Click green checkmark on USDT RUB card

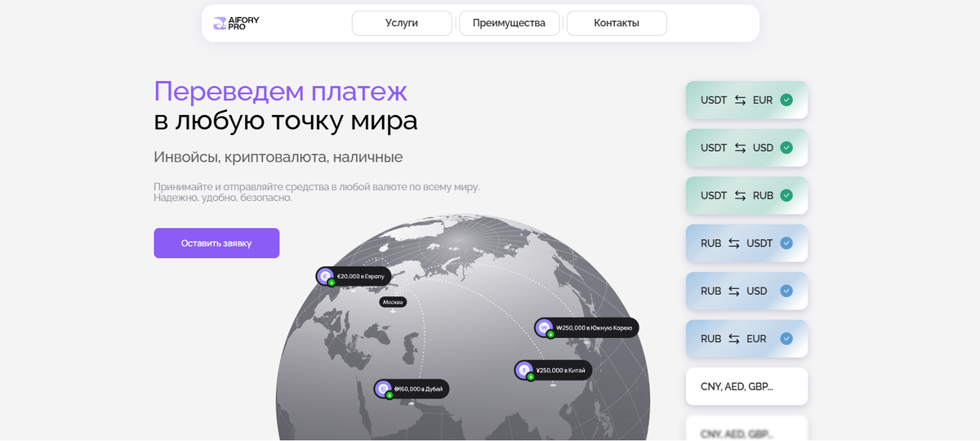(x=786, y=196)
